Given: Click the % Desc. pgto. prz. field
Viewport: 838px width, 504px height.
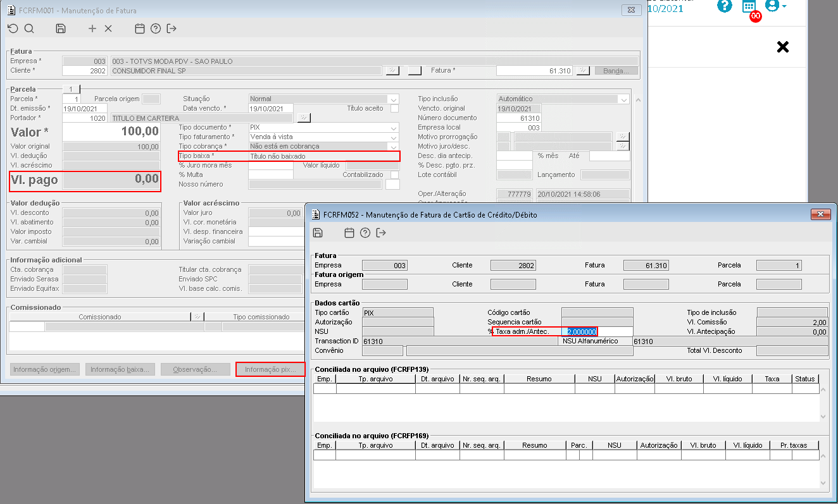Looking at the screenshot, I should (515, 166).
